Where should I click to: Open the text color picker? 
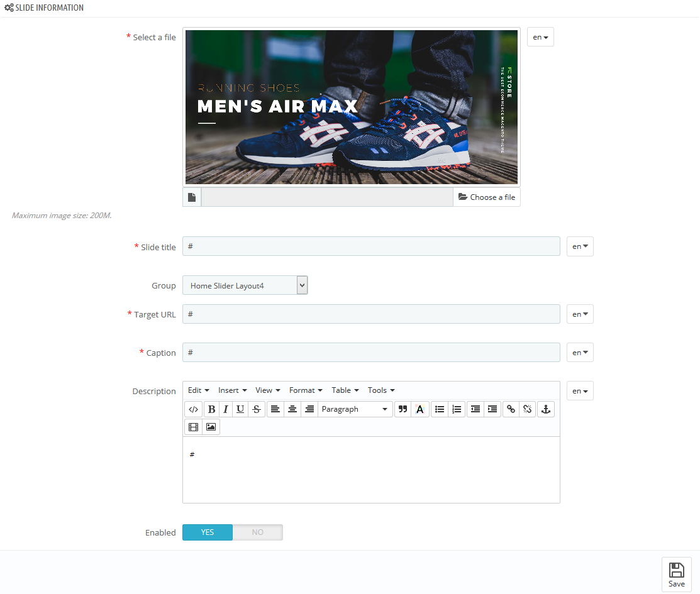pos(419,409)
